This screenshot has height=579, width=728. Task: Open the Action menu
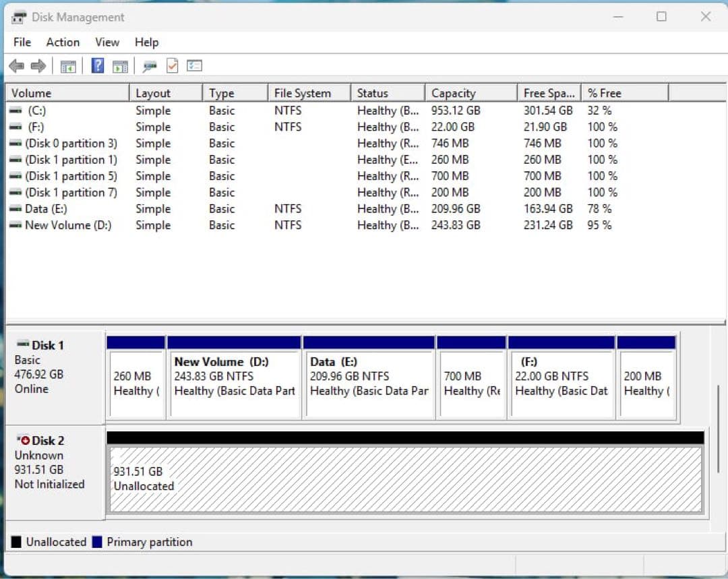tap(62, 42)
